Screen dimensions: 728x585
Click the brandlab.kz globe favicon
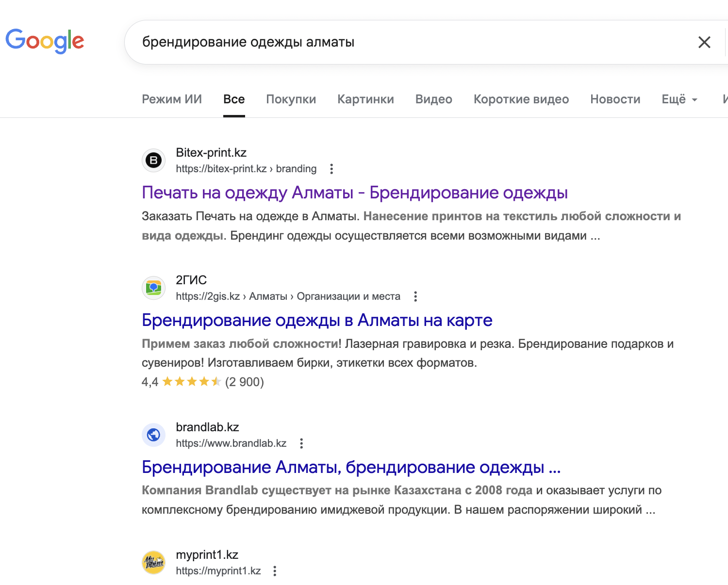(154, 435)
